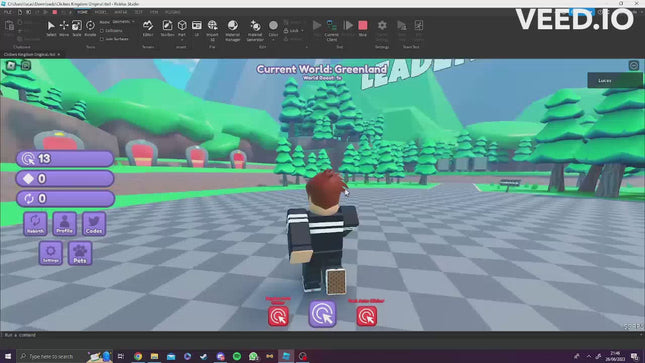This screenshot has height=363, width=645.
Task: Click the rebirths counter bar
Action: [65, 199]
